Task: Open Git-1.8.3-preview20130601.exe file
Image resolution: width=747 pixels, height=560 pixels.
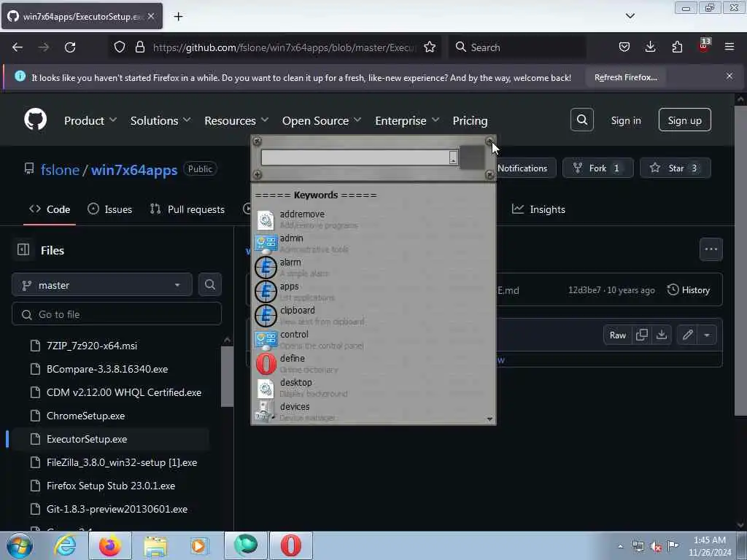Action: pos(117,509)
